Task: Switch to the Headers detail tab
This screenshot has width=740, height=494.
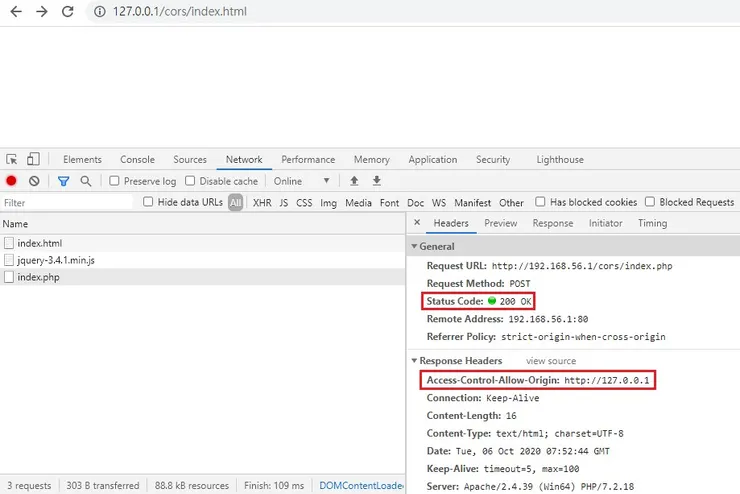Action: click(451, 223)
